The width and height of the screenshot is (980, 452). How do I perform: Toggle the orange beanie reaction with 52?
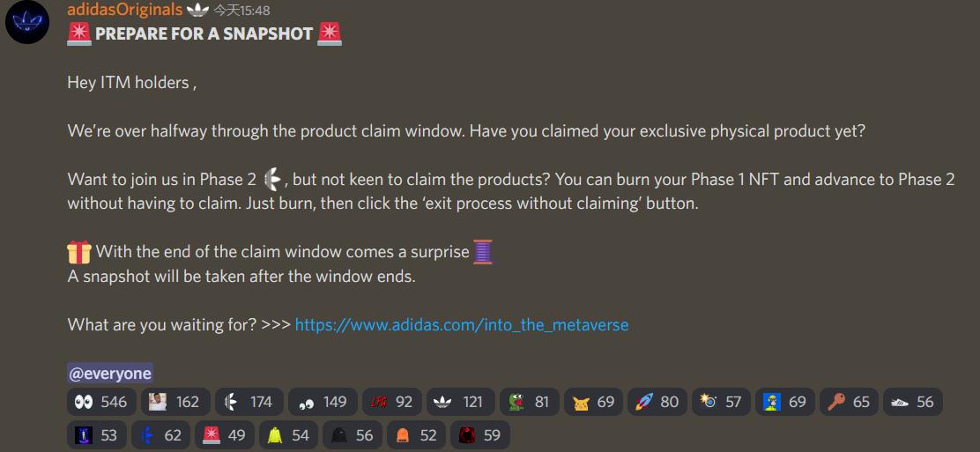(x=416, y=434)
